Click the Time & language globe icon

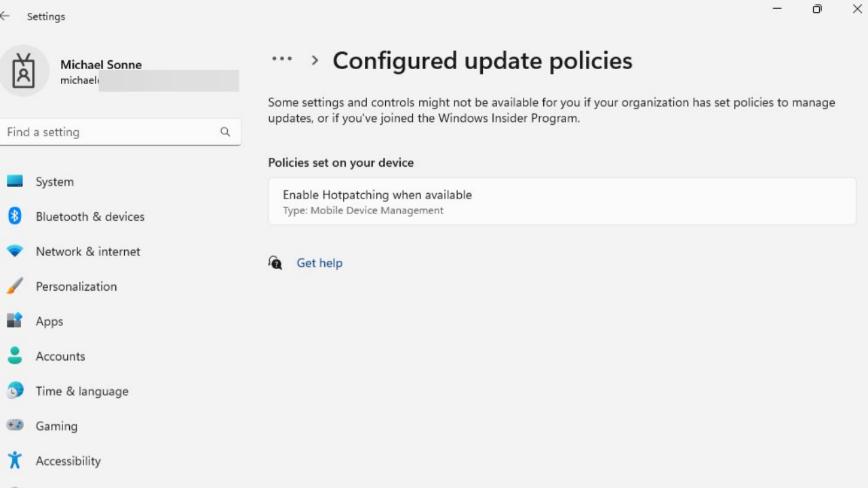tap(15, 391)
